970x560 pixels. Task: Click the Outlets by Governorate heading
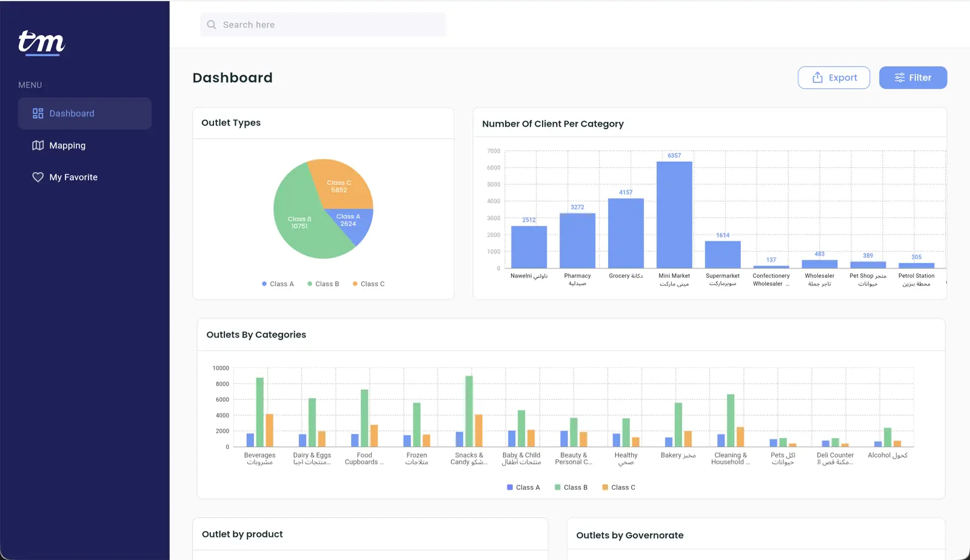(x=630, y=535)
